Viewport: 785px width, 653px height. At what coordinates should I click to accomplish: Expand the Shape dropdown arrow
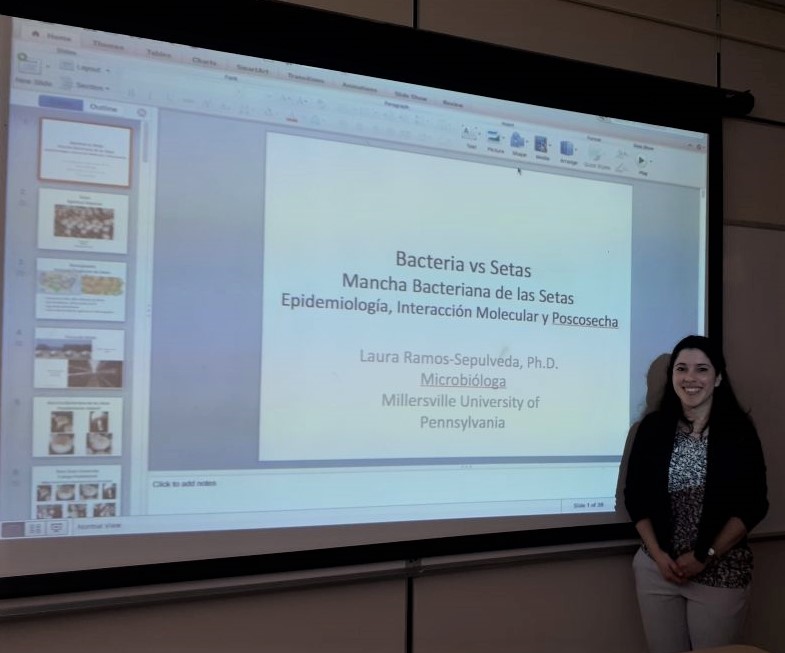point(528,142)
